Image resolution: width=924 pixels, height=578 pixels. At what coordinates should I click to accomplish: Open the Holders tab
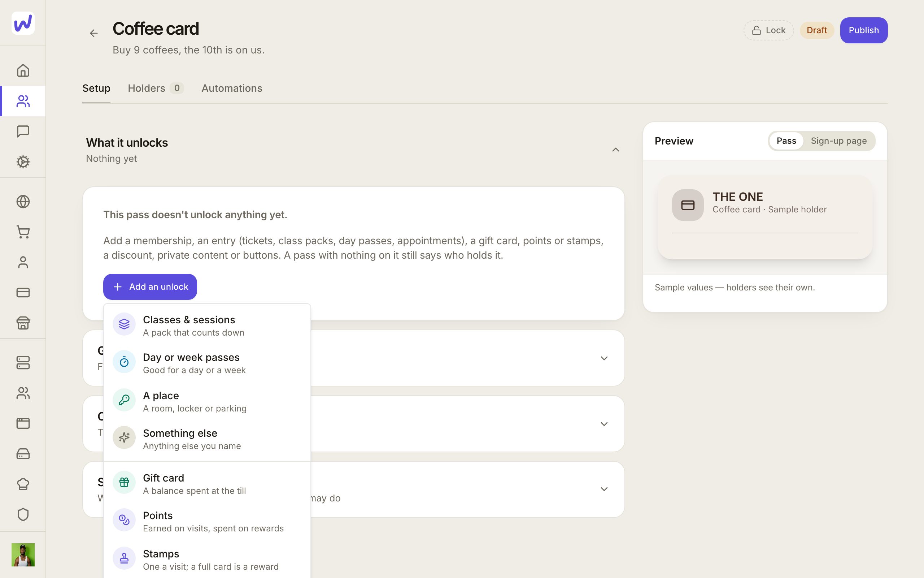pyautogui.click(x=156, y=88)
